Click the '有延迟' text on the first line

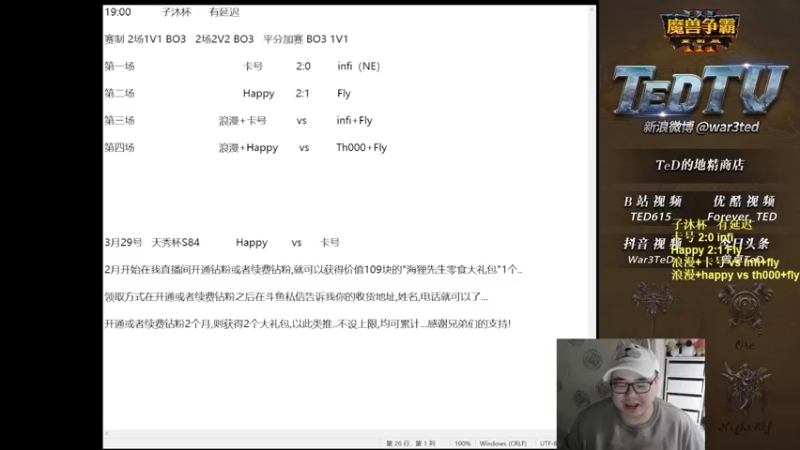(224, 12)
